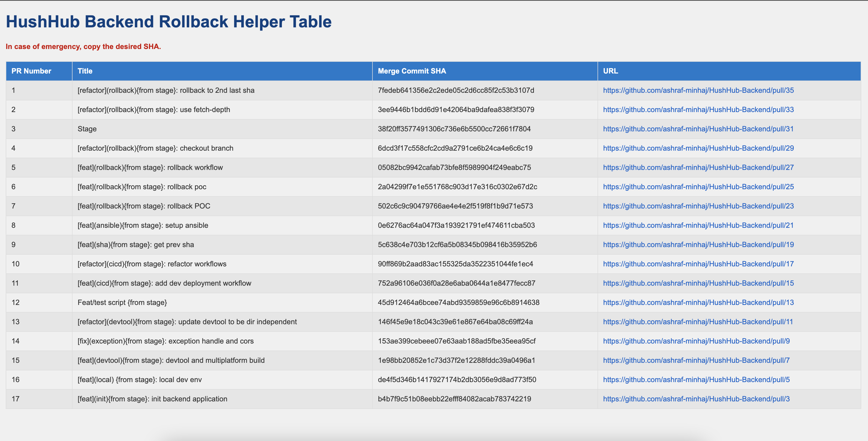Click SHA starting with 45d912464a6b

click(459, 302)
